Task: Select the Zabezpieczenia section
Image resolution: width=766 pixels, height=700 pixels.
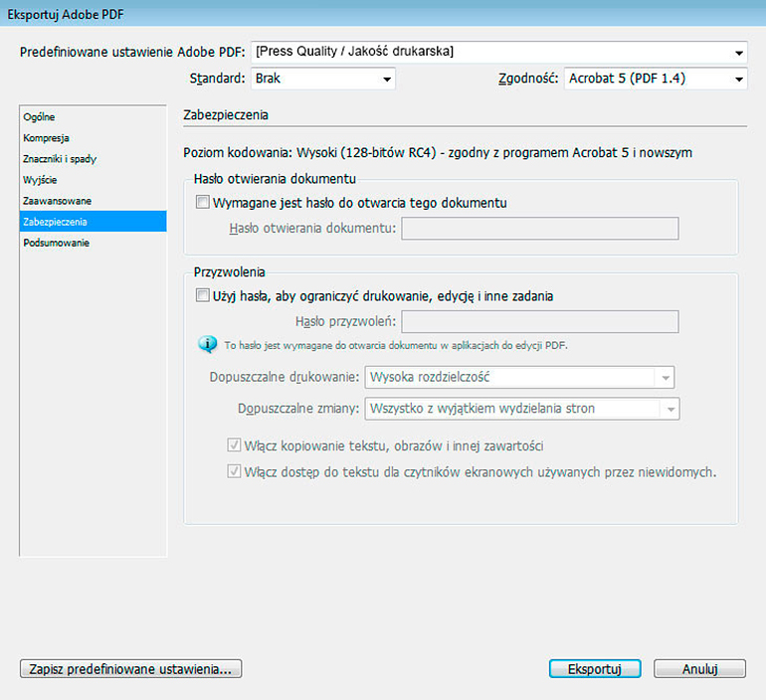Action: click(93, 222)
